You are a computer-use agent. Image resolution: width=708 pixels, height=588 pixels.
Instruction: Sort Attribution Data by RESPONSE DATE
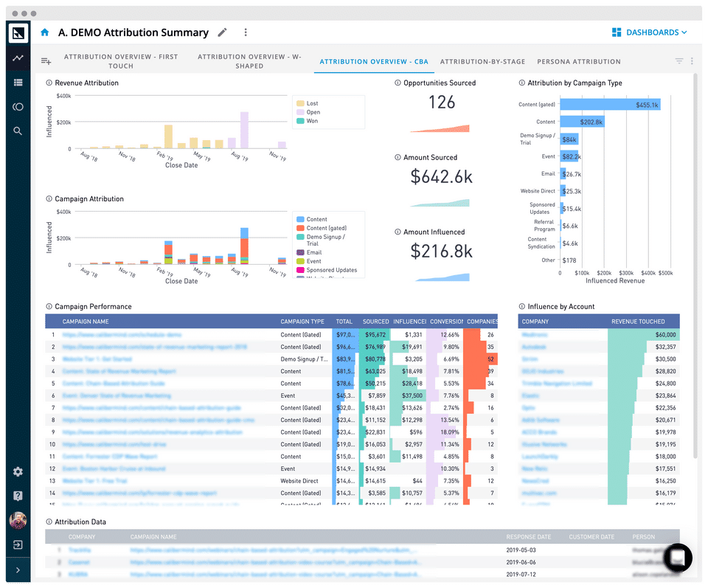[x=528, y=537]
